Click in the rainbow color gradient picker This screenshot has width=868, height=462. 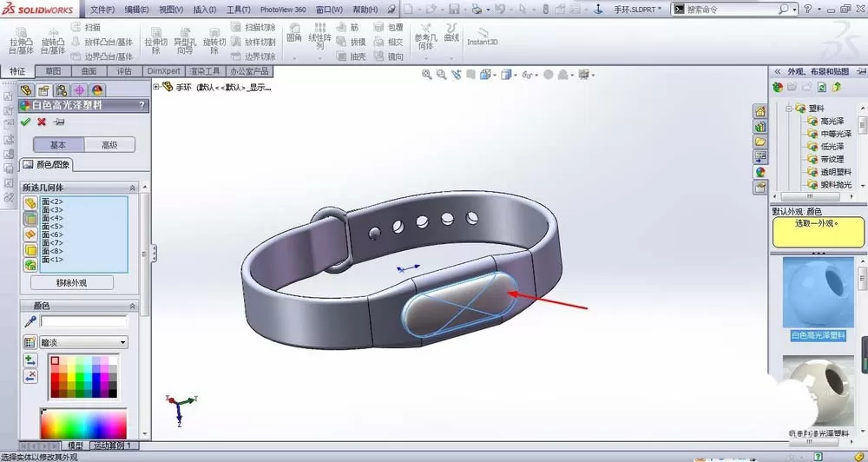[83, 424]
